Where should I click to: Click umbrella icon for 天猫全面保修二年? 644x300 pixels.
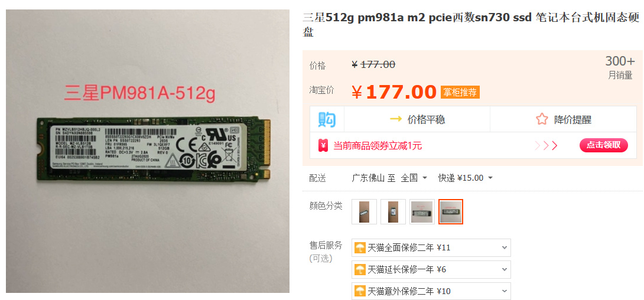pos(360,247)
